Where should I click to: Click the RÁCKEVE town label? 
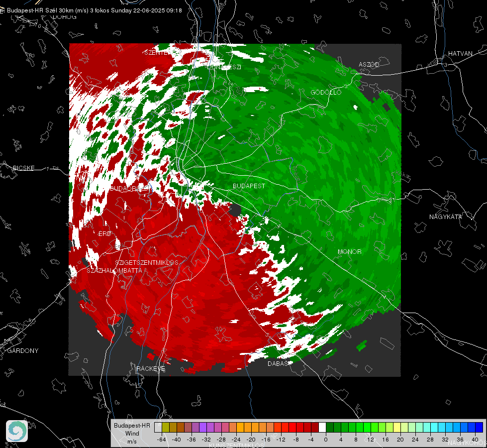tap(151, 368)
